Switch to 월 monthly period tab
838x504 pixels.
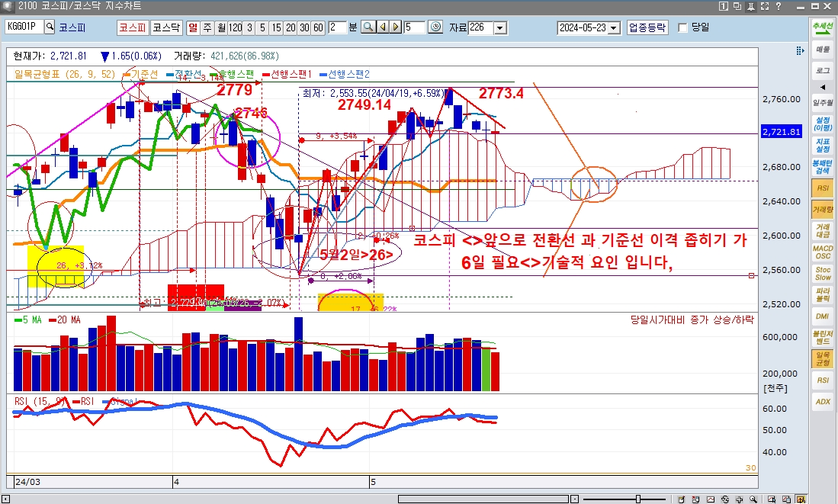coord(220,27)
